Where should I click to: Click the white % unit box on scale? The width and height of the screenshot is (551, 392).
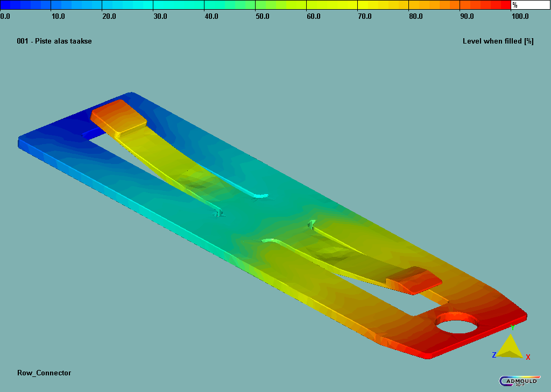tap(530, 5)
